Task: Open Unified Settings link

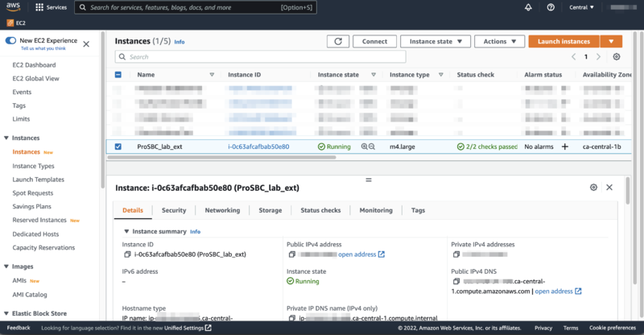Action: click(x=188, y=328)
